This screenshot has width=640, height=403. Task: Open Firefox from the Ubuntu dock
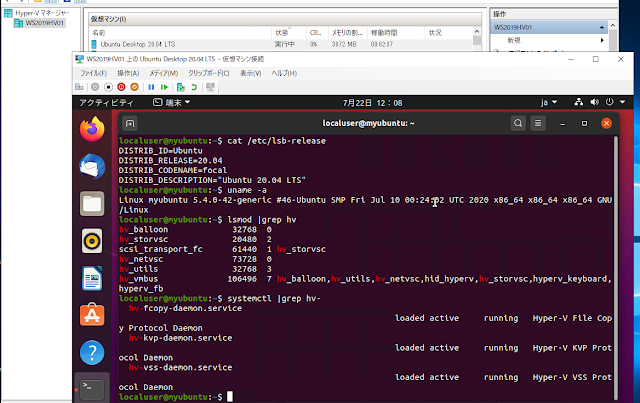coord(92,129)
